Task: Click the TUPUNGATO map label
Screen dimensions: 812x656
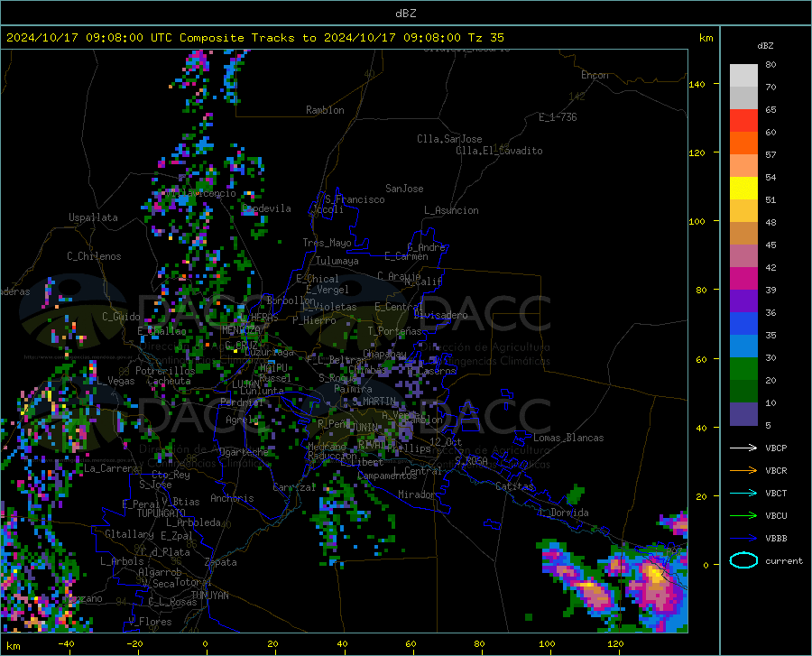Action: click(x=161, y=513)
